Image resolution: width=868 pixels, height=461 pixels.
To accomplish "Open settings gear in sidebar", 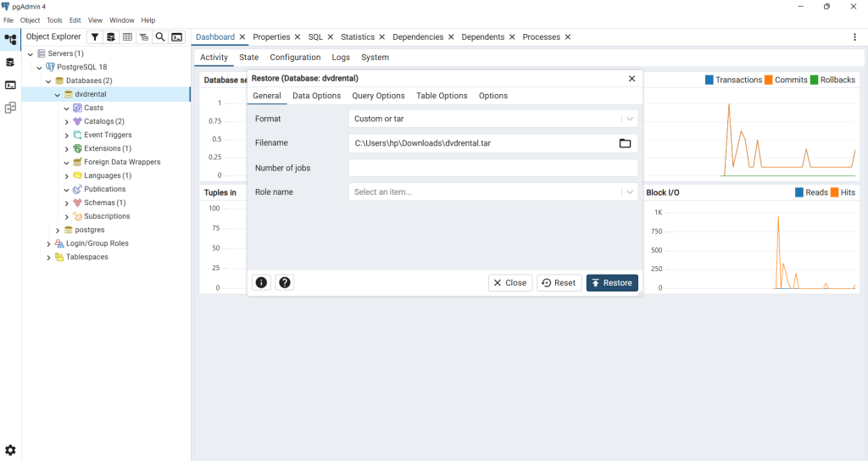I will click(x=10, y=450).
